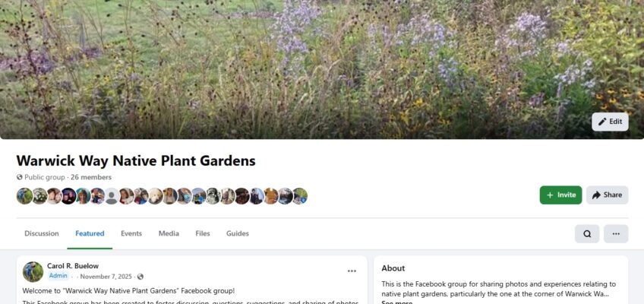Click the 26 members link

(91, 178)
